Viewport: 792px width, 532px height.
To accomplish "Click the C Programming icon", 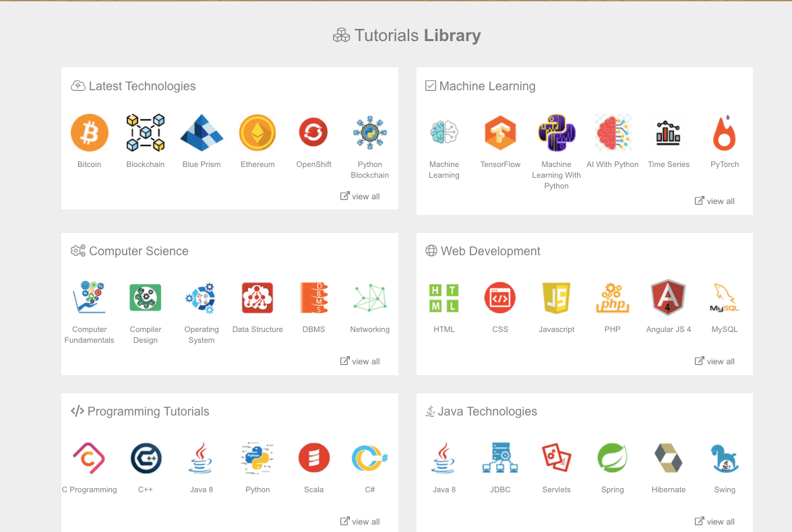I will pos(90,458).
